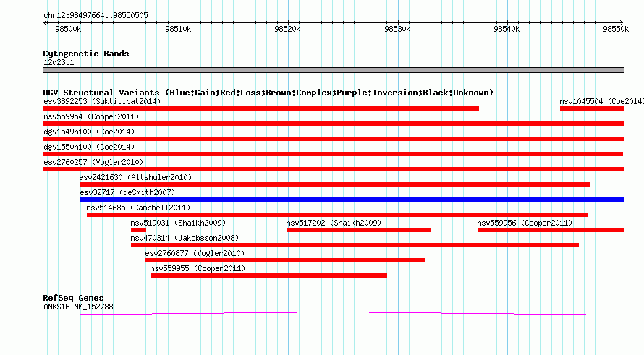The height and width of the screenshot is (355, 644).
Task: Click the left arrow on the ruler
Action: pyautogui.click(x=45, y=22)
